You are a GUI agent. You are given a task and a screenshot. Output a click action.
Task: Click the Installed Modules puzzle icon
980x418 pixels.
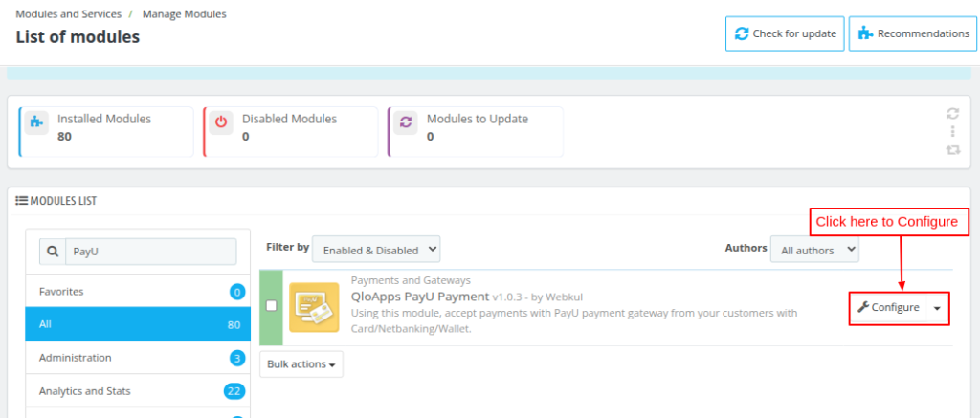pos(37,122)
